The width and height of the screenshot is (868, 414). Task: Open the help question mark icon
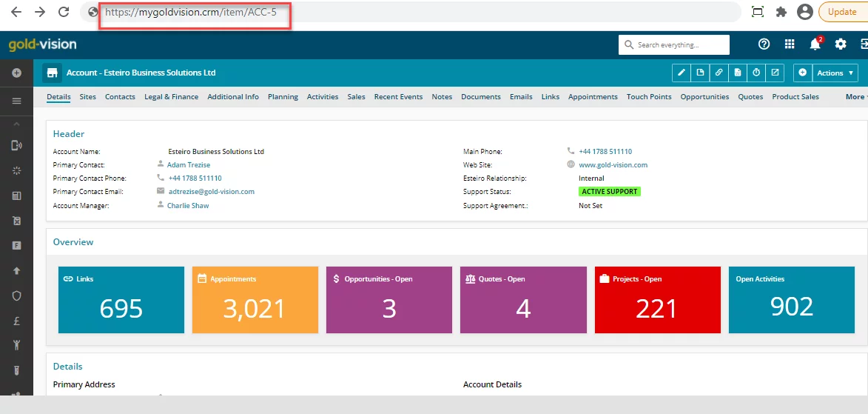[x=764, y=44]
